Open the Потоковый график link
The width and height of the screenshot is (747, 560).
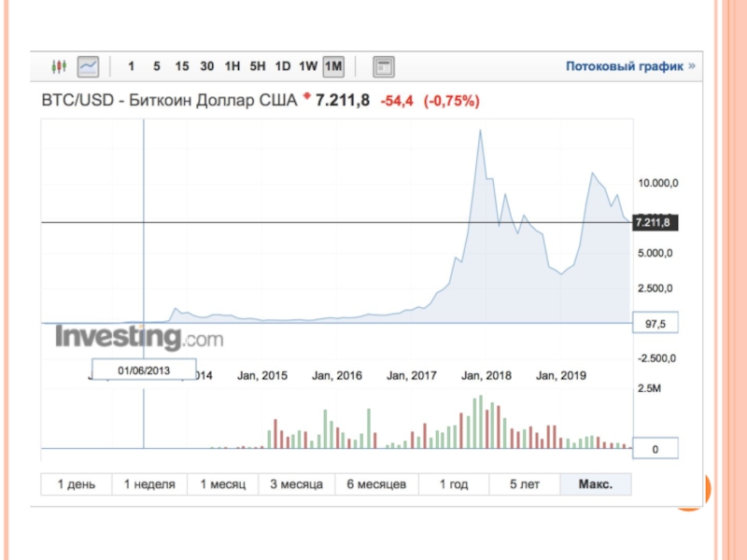631,66
